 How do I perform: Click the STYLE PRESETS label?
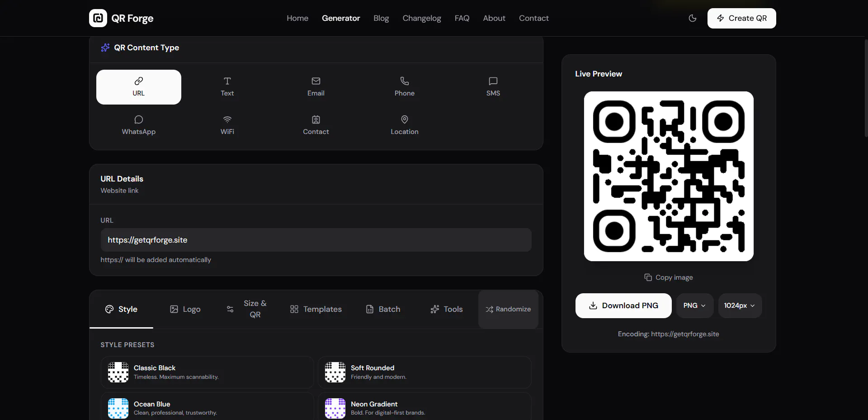pos(127,345)
